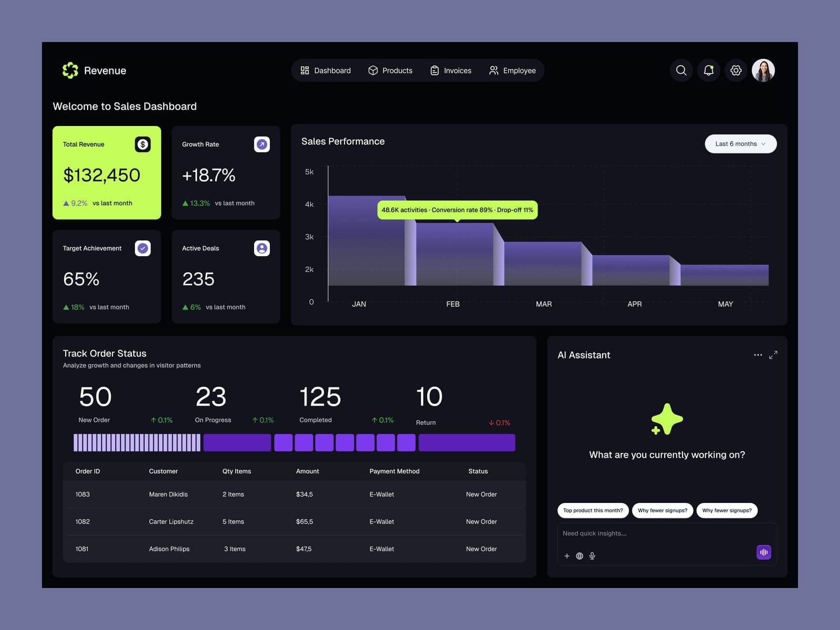840x630 pixels.
Task: Click customer name Carter Lipshutz
Action: (171, 522)
